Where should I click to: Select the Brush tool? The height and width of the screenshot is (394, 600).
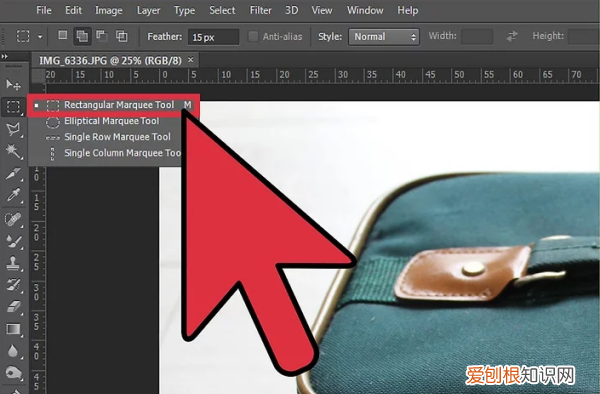pos(13,241)
